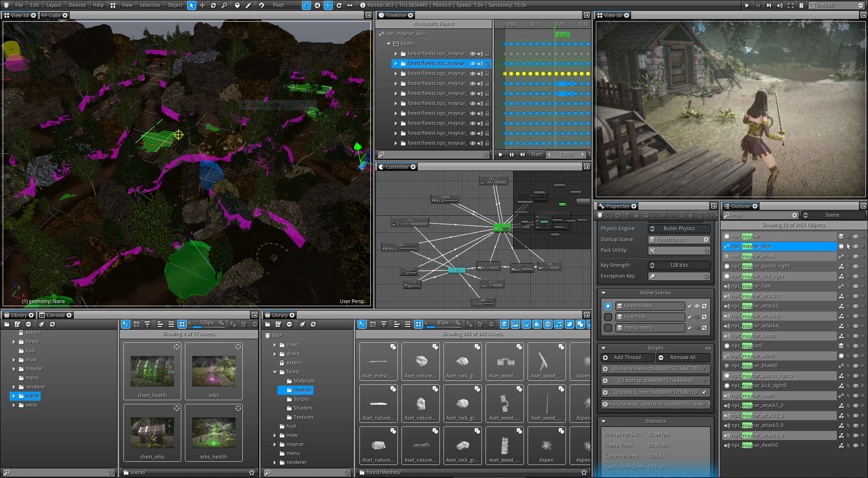The image size is (868, 478).
Task: Click Remove All in the Scripts panel
Action: click(x=683, y=357)
